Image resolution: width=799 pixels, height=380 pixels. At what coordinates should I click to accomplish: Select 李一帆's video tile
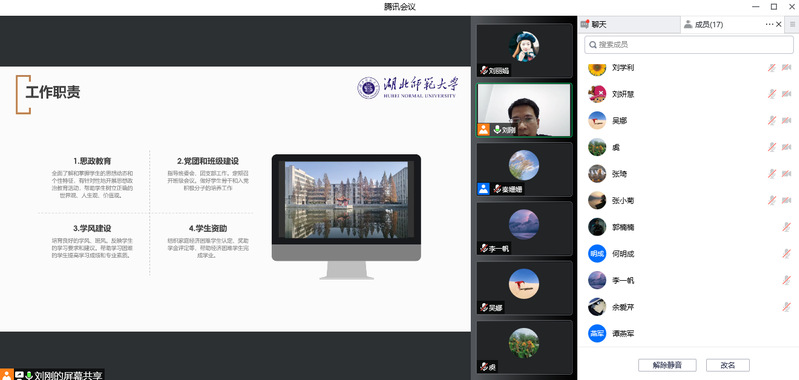pos(524,228)
